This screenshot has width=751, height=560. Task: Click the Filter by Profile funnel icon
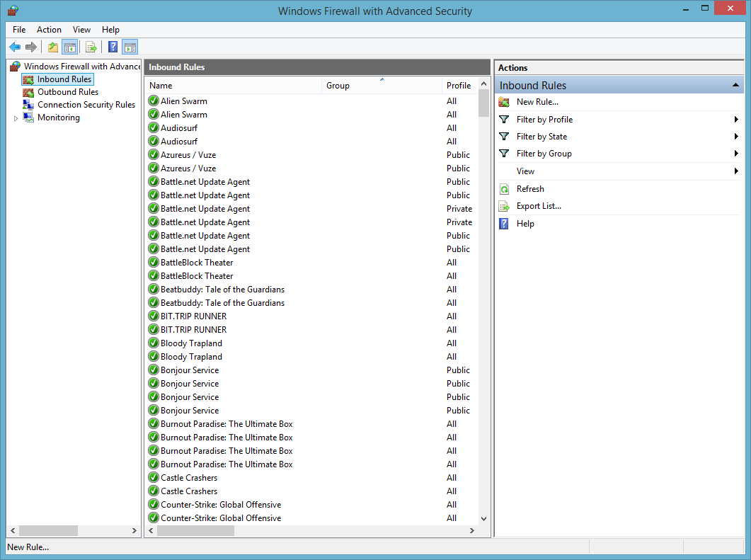pos(504,119)
